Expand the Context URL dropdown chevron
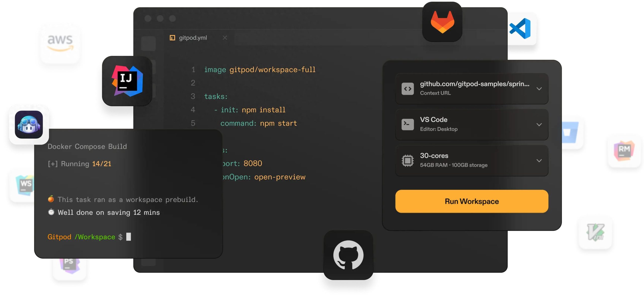The width and height of the screenshot is (644, 296). pyautogui.click(x=539, y=89)
